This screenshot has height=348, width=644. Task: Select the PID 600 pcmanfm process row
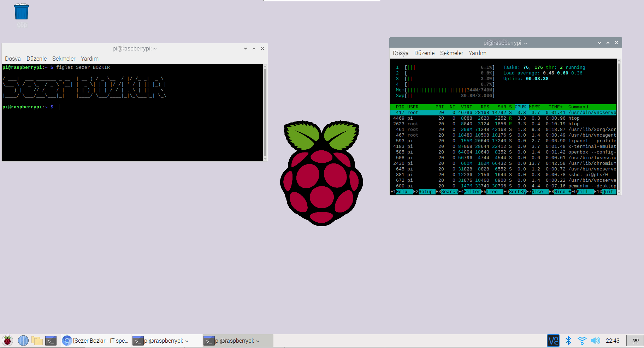503,186
